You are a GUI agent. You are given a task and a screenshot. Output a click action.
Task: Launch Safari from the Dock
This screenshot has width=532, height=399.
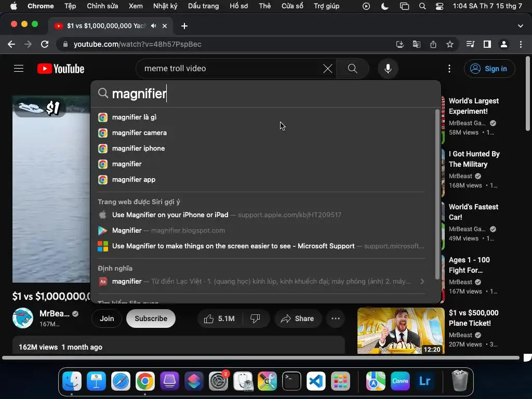(x=121, y=381)
